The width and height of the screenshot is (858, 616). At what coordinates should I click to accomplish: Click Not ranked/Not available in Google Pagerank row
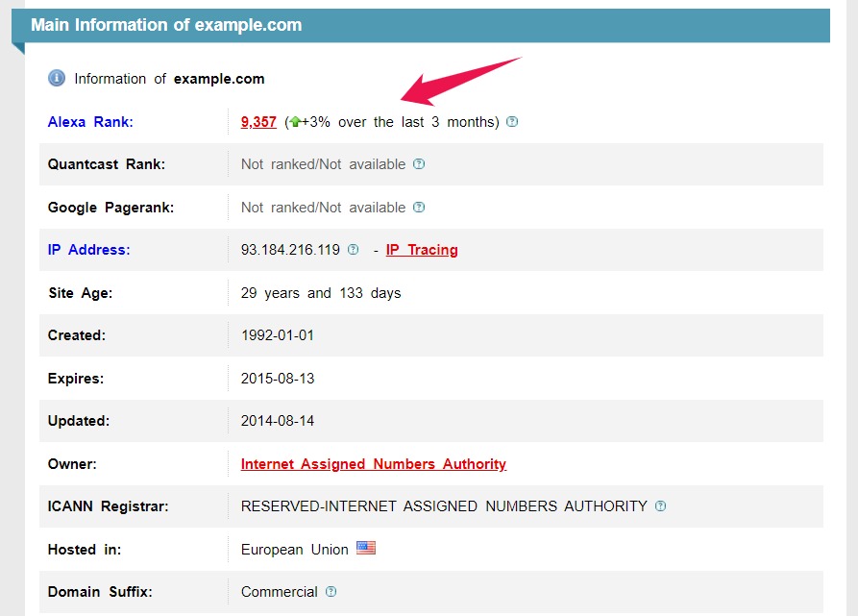(x=324, y=208)
